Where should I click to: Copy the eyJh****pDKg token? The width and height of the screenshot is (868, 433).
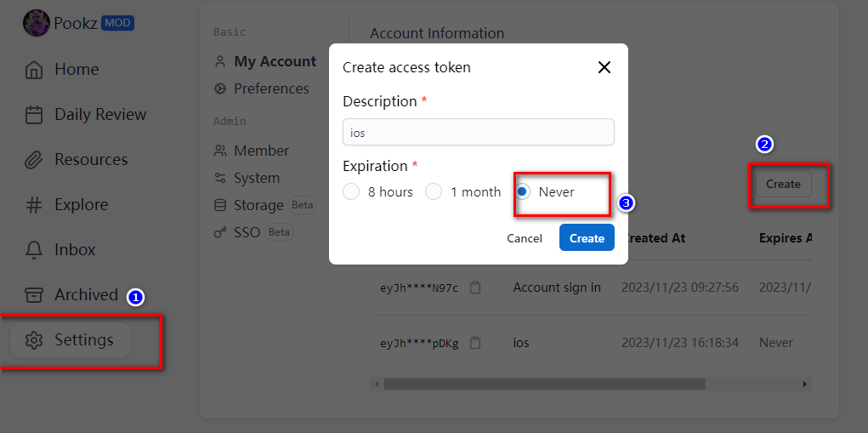pyautogui.click(x=475, y=343)
